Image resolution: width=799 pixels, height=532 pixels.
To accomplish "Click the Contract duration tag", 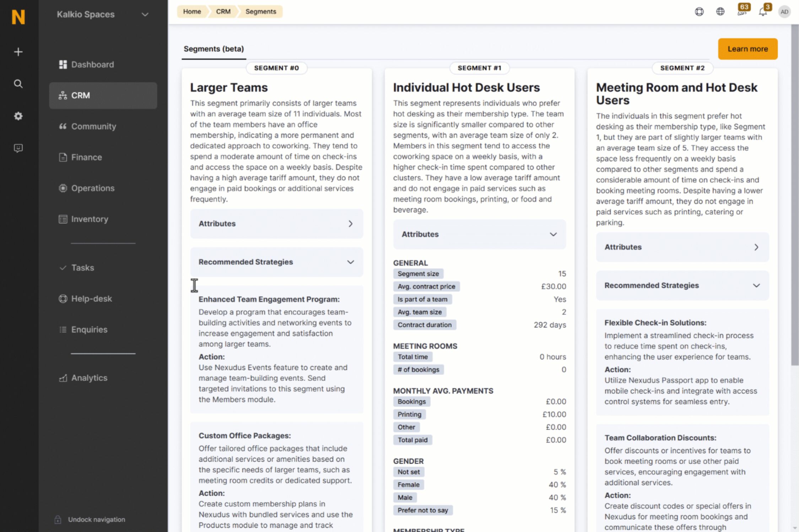I will click(425, 325).
